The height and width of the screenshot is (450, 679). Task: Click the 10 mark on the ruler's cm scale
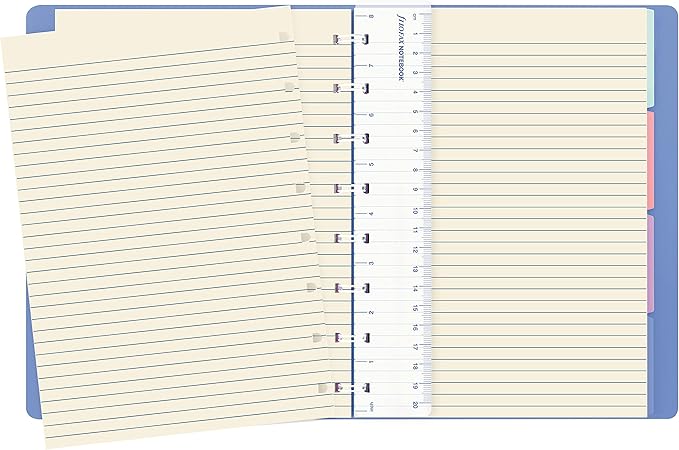tap(415, 210)
